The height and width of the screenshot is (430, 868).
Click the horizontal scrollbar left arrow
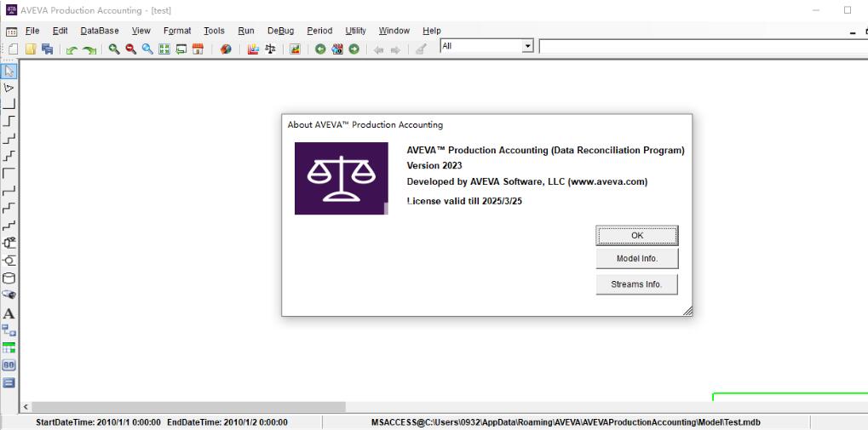26,407
